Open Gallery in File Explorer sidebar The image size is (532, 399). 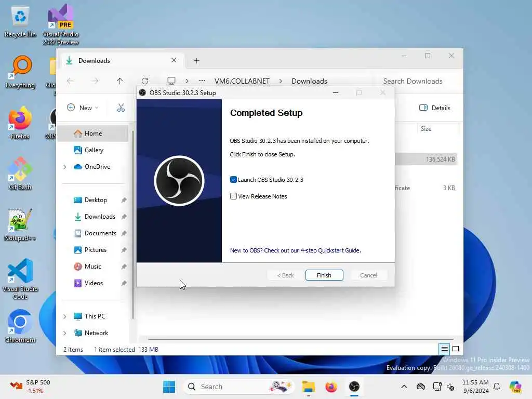[94, 150]
